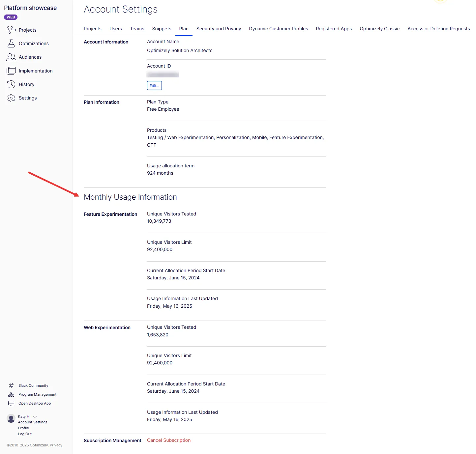This screenshot has width=476, height=454.
Task: Open the Slack Community link
Action: 33,385
